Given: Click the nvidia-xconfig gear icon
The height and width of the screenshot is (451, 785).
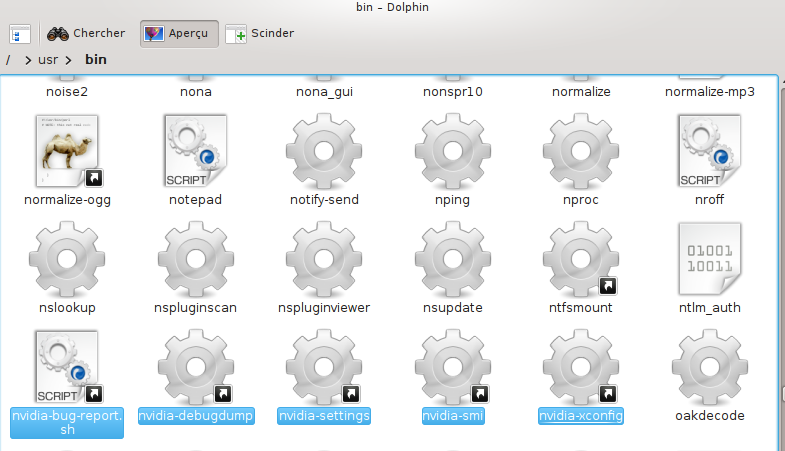Looking at the screenshot, I should (581, 366).
